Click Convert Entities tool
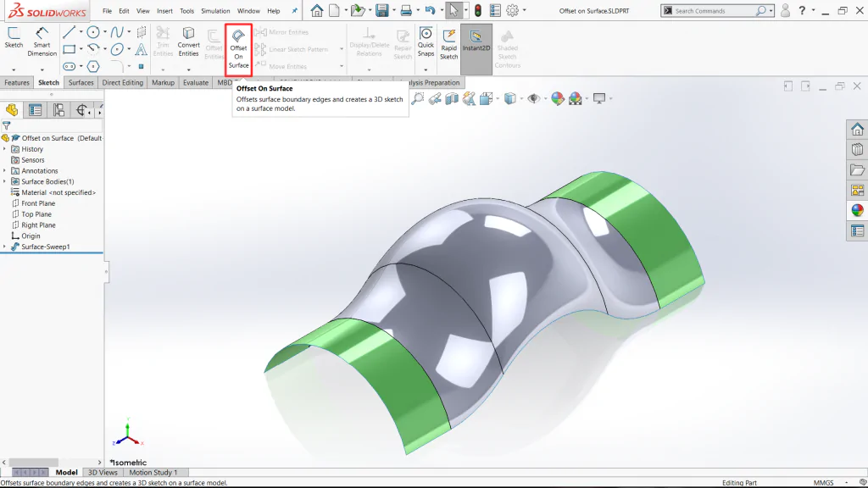The height and width of the screenshot is (488, 868). click(188, 42)
